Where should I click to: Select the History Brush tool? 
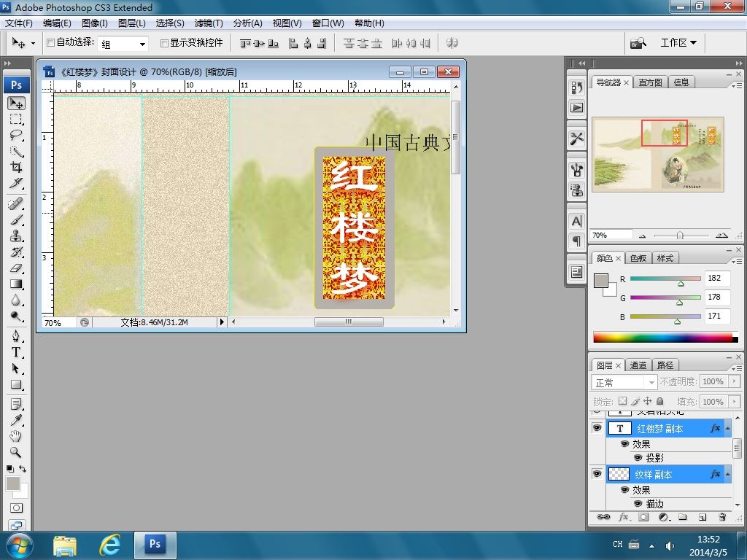click(x=16, y=252)
